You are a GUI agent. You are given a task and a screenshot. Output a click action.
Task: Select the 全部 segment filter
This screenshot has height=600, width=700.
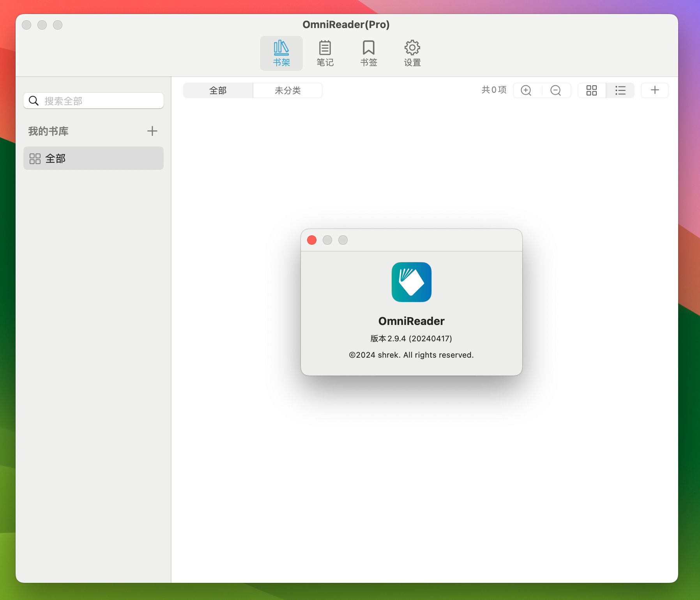[218, 90]
